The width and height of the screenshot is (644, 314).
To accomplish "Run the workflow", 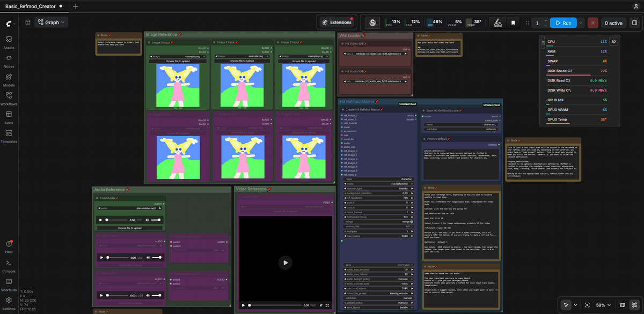I will click(563, 23).
